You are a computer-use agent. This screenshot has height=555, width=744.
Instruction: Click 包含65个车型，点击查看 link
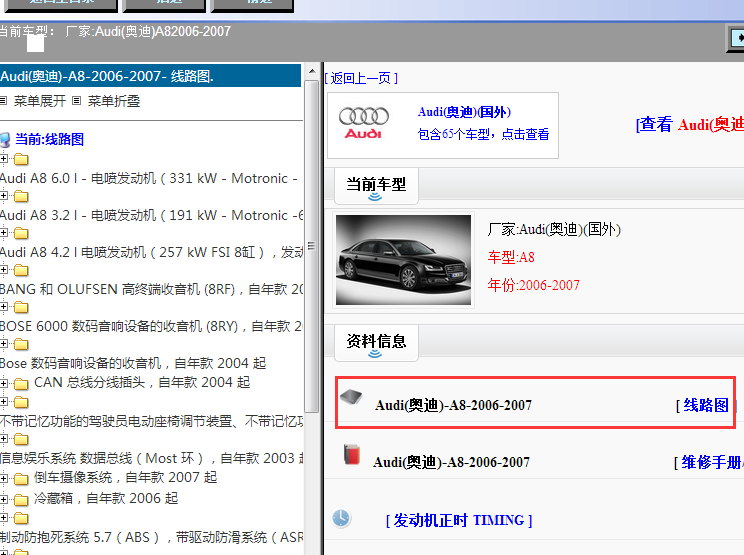point(483,134)
